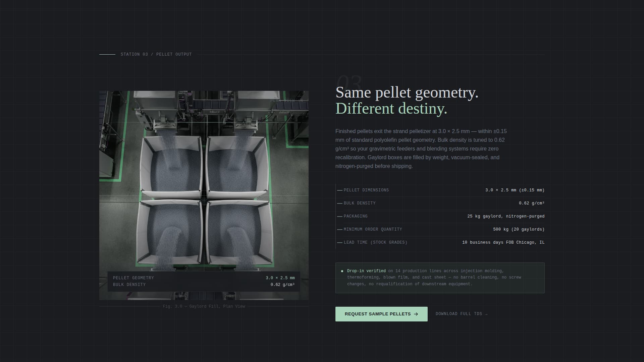Viewport: 644px width, 362px height.
Task: Click the dash marker beside PACKAGING
Action: [x=339, y=216]
